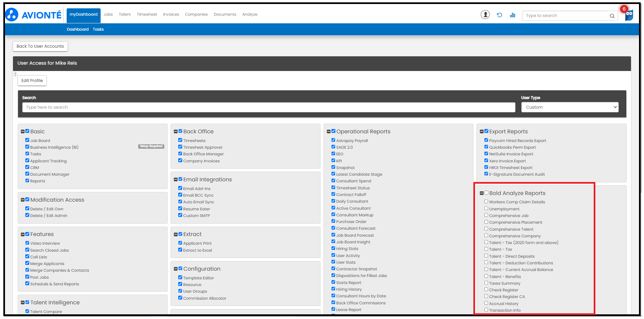Click the search magnifier icon
Viewport: 644px width, 319px height.
(612, 16)
